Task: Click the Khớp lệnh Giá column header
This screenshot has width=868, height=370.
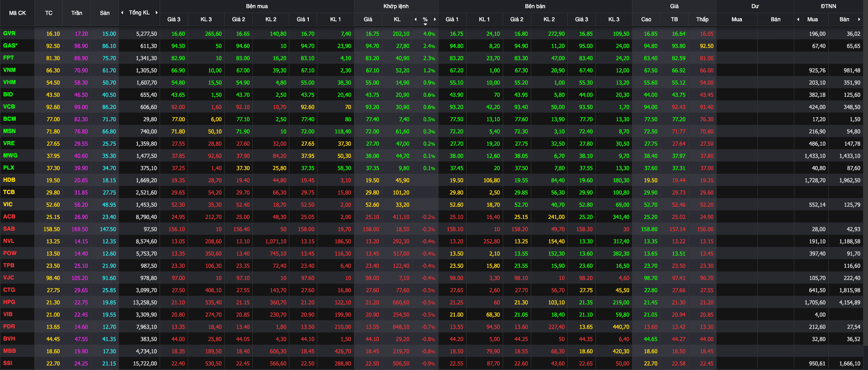Action: click(368, 19)
